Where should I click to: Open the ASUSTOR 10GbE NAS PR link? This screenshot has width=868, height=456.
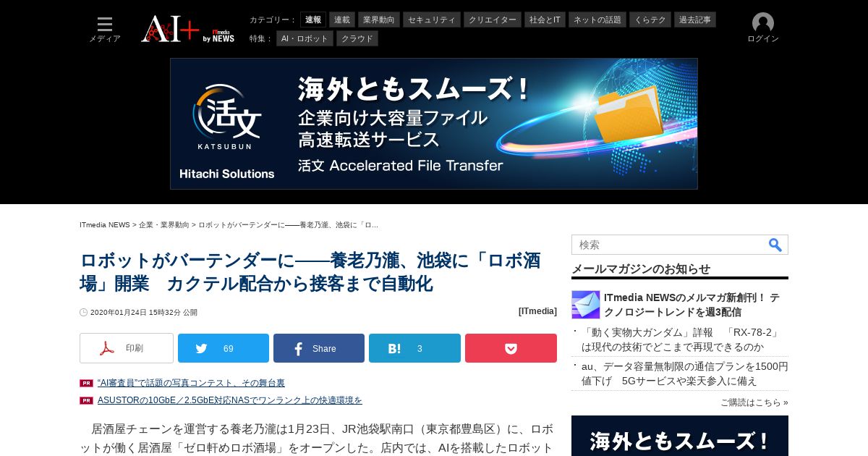pos(230,400)
